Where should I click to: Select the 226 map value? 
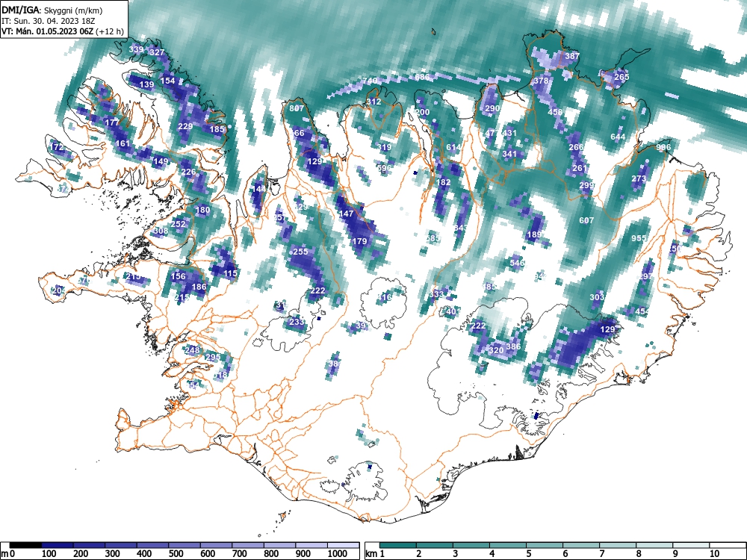(189, 172)
